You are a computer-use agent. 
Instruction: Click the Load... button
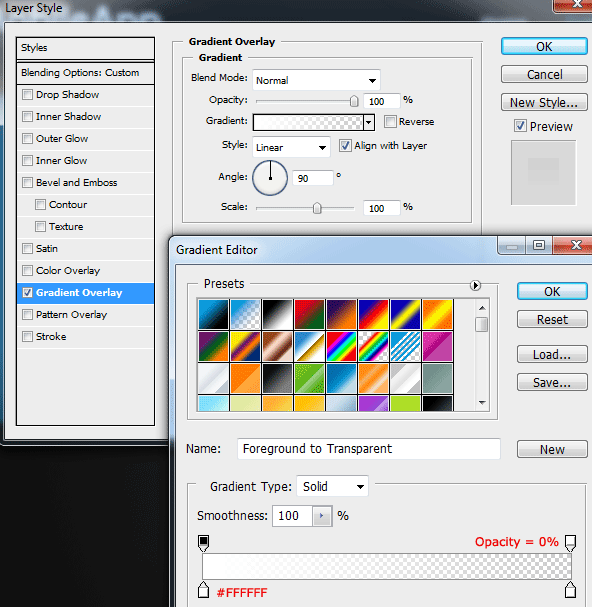[x=552, y=354]
